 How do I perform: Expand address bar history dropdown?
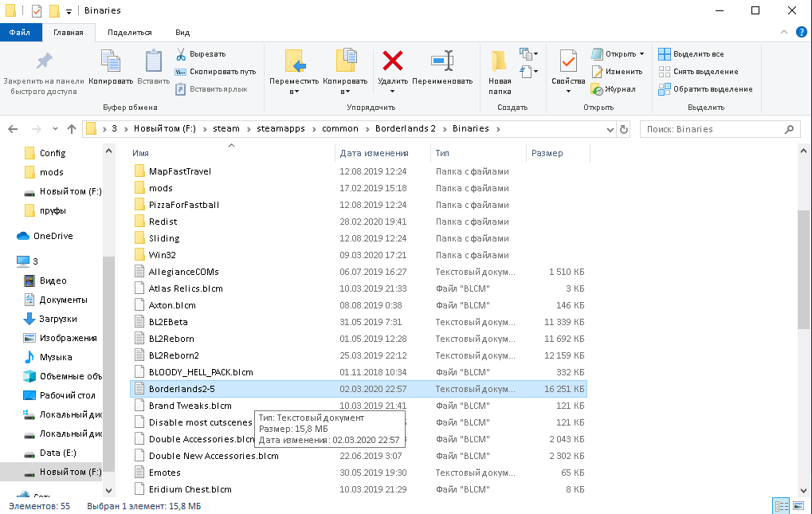click(610, 129)
